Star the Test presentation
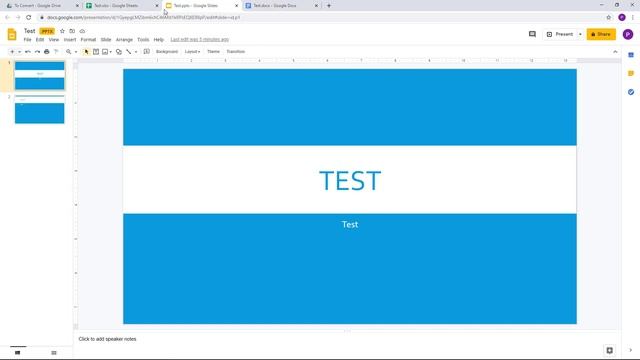 point(62,31)
